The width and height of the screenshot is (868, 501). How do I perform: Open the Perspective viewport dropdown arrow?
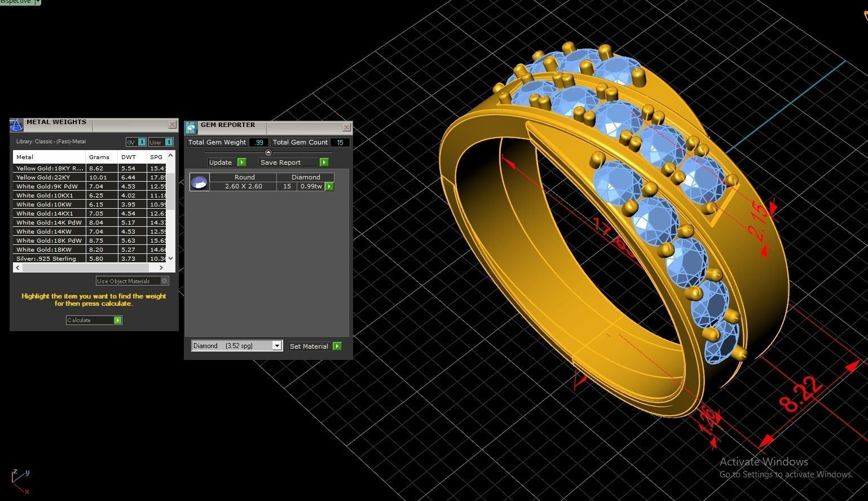point(38,2)
